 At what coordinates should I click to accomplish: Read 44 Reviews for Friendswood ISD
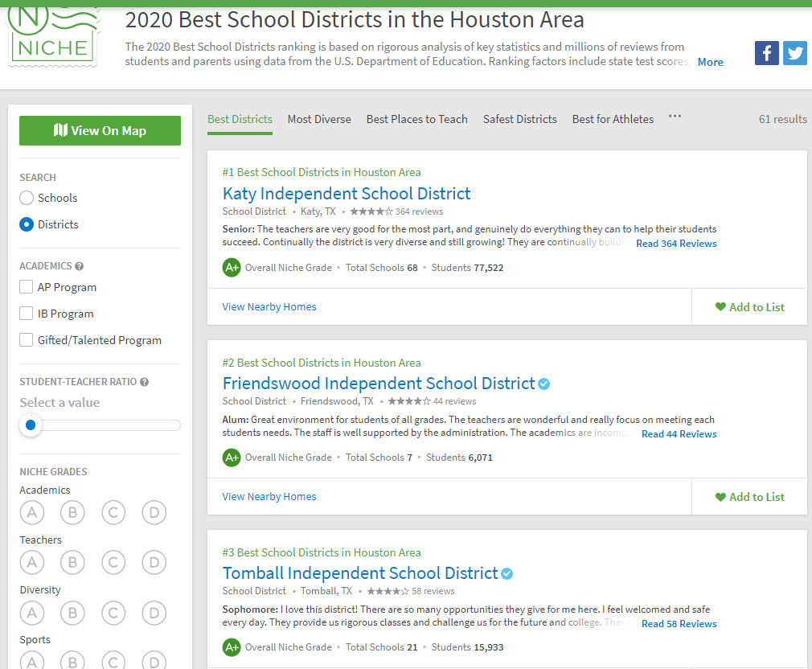tap(679, 434)
